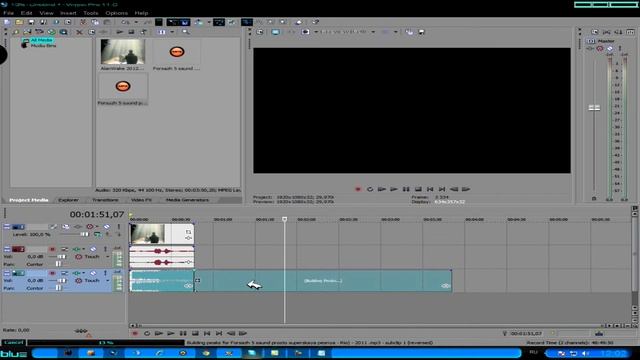Click the Cut scissors toolbar icon

(x=83, y=22)
